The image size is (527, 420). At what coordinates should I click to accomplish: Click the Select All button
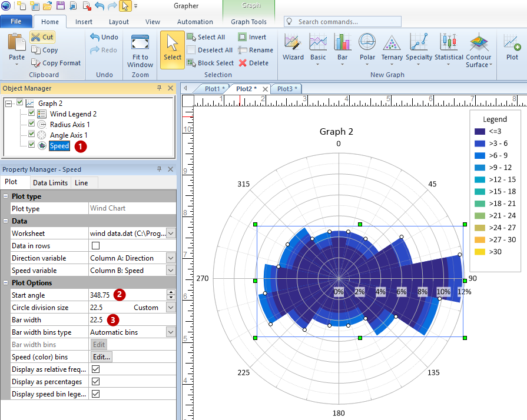point(206,37)
